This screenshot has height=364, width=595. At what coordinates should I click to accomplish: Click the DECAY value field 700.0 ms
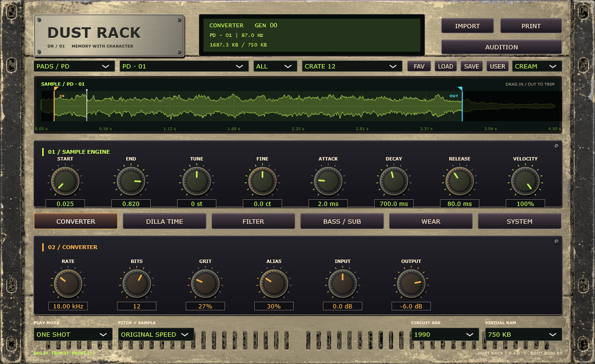(x=394, y=204)
